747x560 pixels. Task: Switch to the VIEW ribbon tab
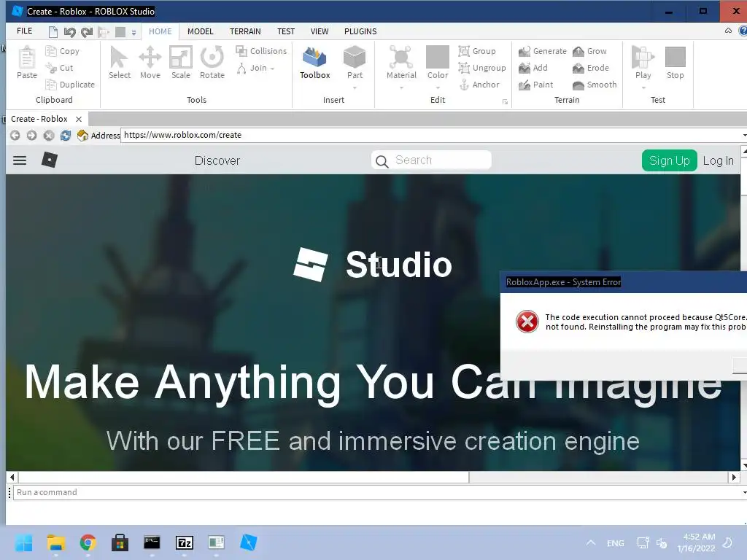click(320, 31)
